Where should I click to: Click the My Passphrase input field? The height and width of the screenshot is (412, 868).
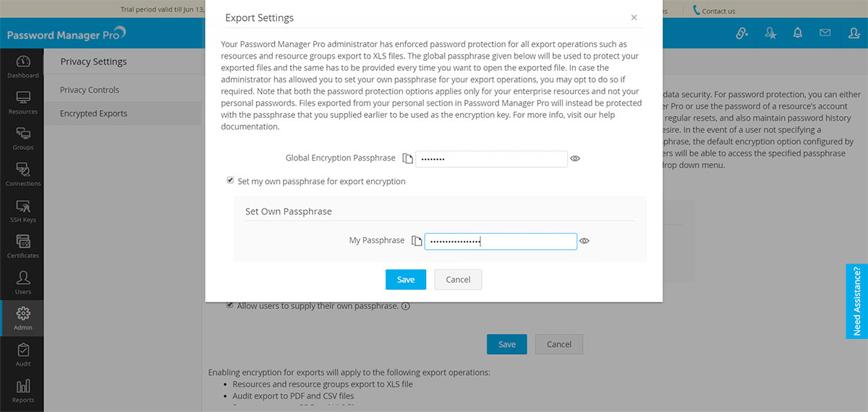(501, 241)
